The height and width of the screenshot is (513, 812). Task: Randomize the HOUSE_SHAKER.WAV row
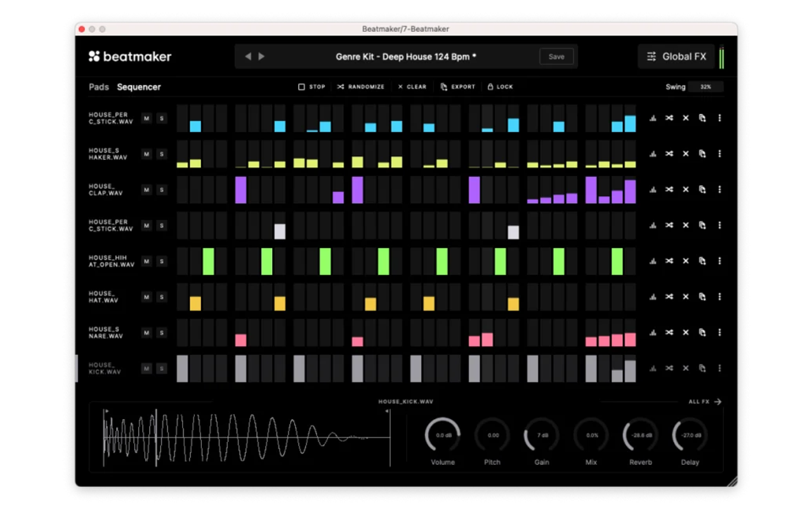tap(669, 154)
